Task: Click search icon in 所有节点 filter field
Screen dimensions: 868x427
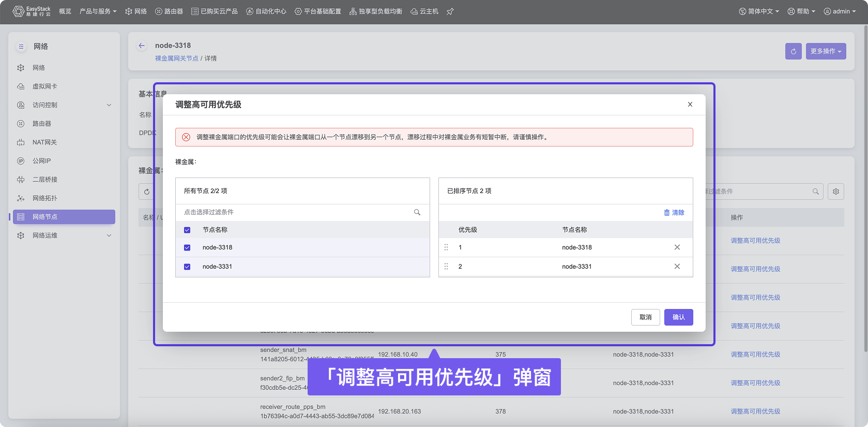Action: (417, 212)
